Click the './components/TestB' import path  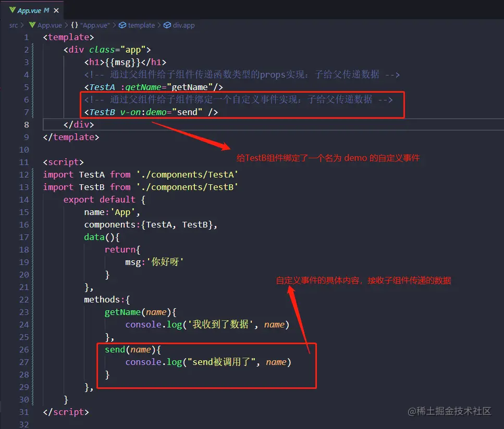187,187
